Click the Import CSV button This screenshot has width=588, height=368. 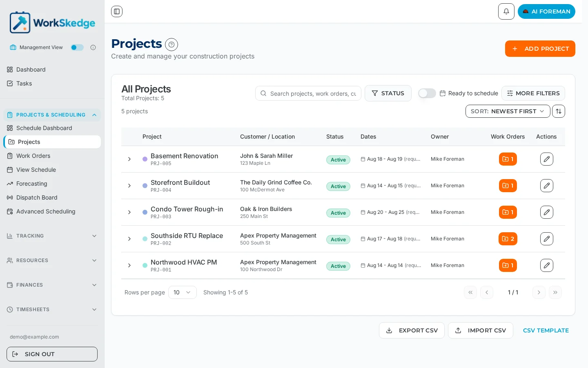[x=481, y=330]
